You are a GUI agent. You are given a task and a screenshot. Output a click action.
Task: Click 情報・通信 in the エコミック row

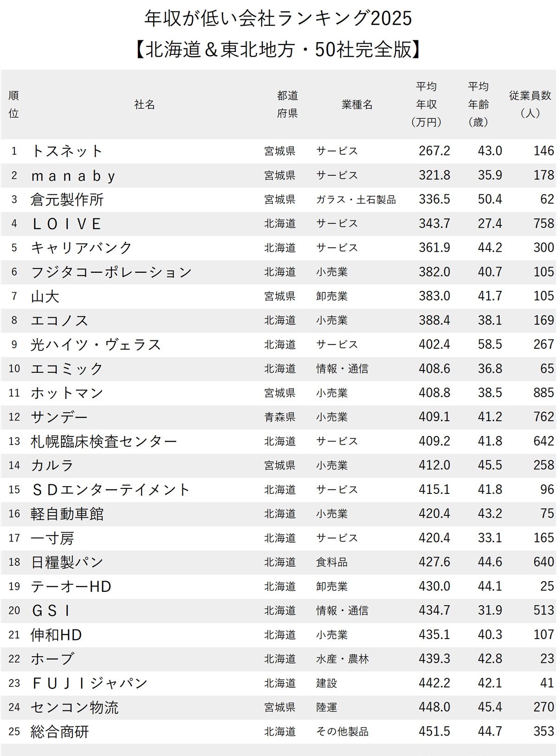pos(342,369)
